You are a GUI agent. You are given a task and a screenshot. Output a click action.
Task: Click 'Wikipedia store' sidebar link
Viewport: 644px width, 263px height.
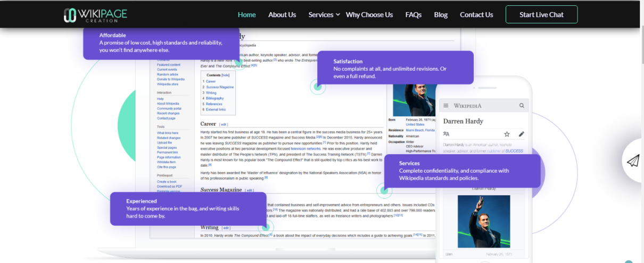point(168,84)
